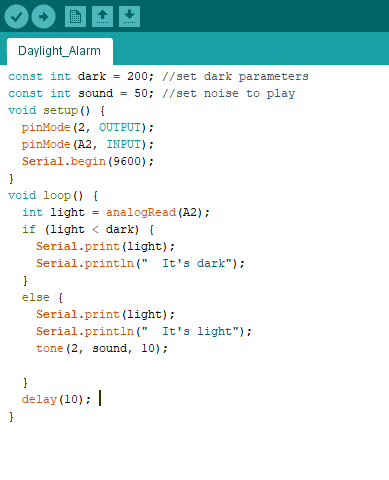Click the 'void loop() {' line
389x480 pixels.
pyautogui.click(x=53, y=195)
